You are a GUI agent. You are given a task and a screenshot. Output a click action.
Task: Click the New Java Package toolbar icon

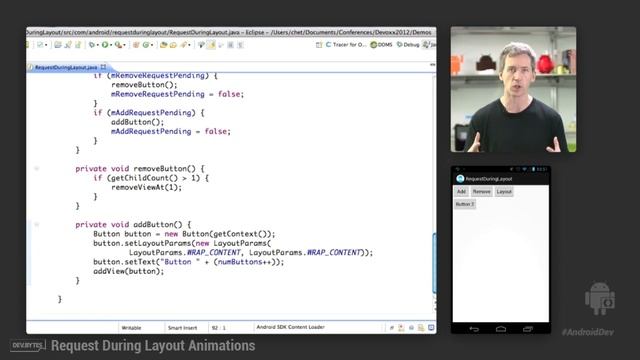tap(136, 45)
